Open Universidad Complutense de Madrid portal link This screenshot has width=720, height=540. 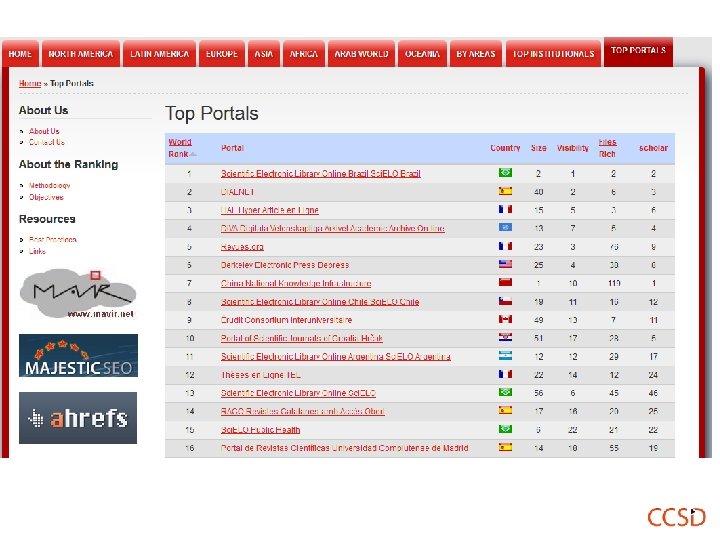(x=344, y=448)
